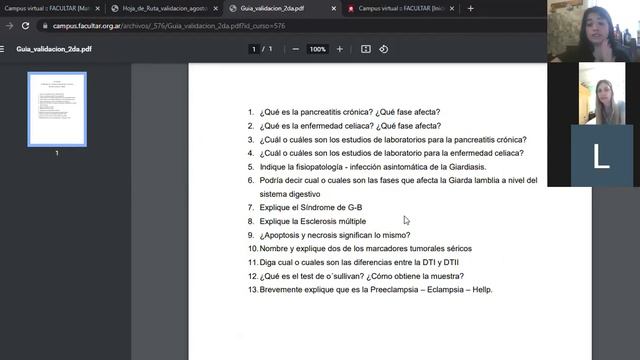Zoom out with the minus icon

coord(296,49)
